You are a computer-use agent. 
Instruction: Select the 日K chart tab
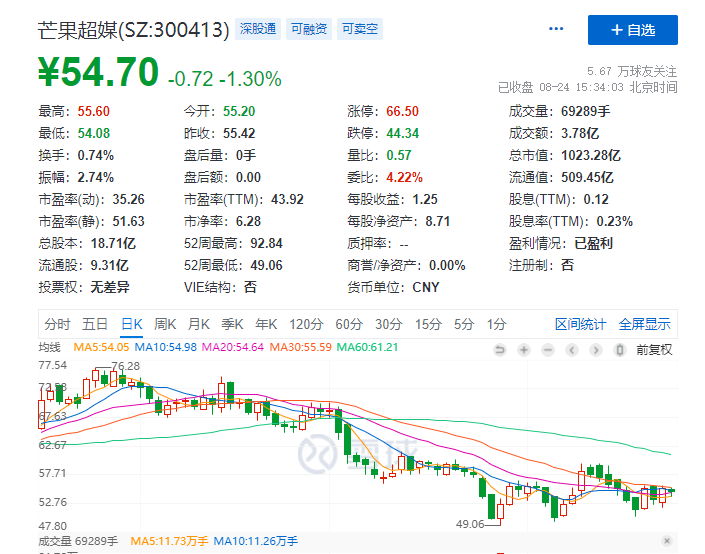click(132, 324)
